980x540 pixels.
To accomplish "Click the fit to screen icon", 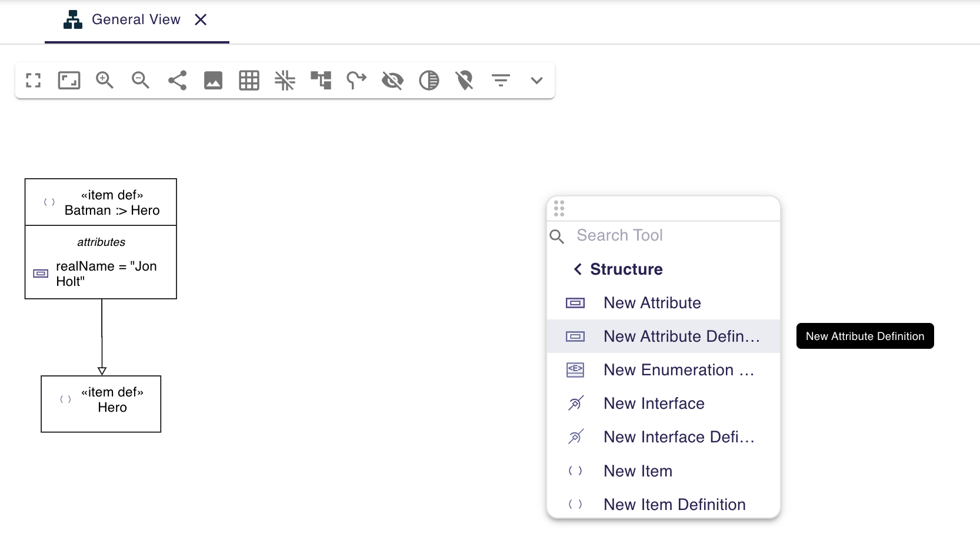I will point(69,80).
